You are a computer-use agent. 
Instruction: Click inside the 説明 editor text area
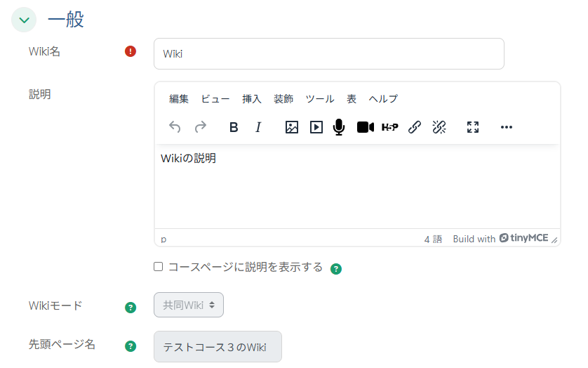coord(357,186)
